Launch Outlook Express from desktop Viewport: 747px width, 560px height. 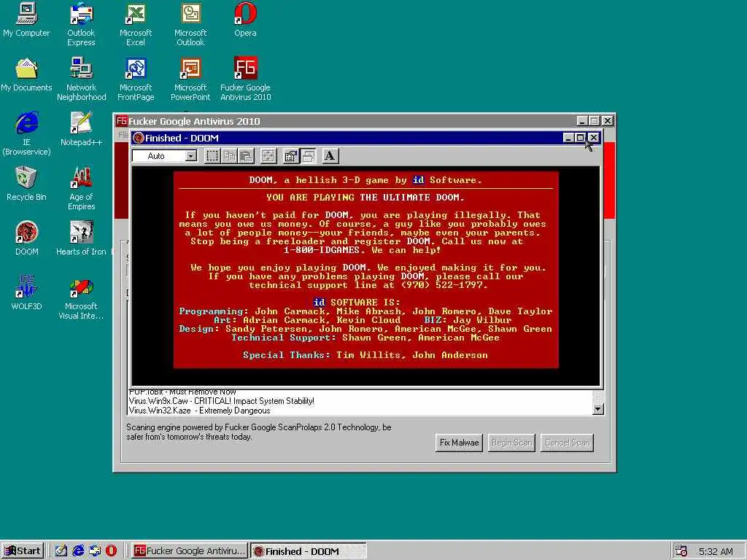coord(81,24)
